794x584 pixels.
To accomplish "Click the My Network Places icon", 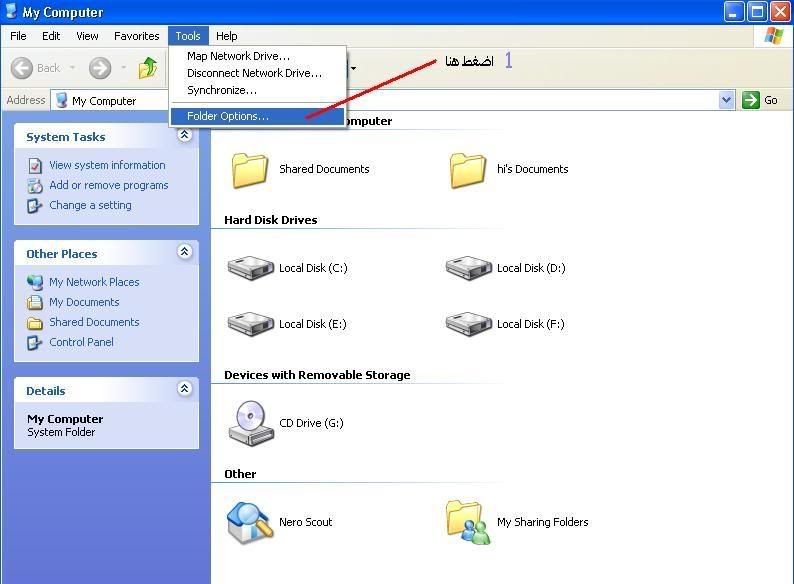I will point(35,282).
